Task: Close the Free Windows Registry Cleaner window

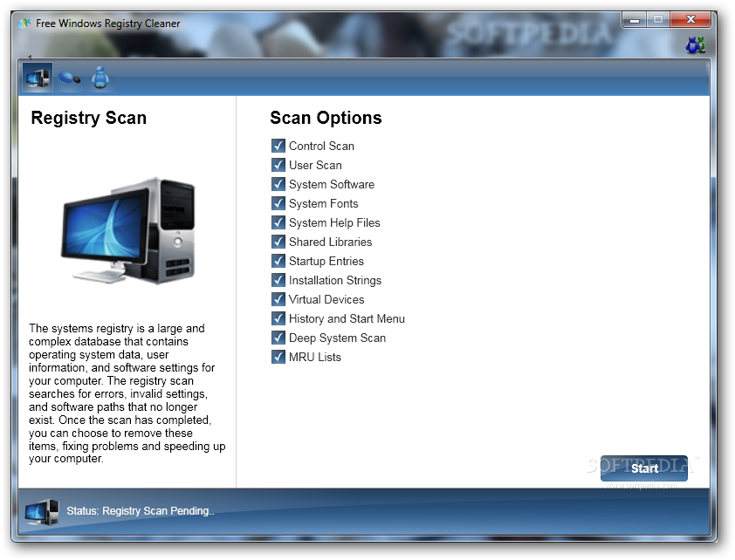Action: (690, 20)
